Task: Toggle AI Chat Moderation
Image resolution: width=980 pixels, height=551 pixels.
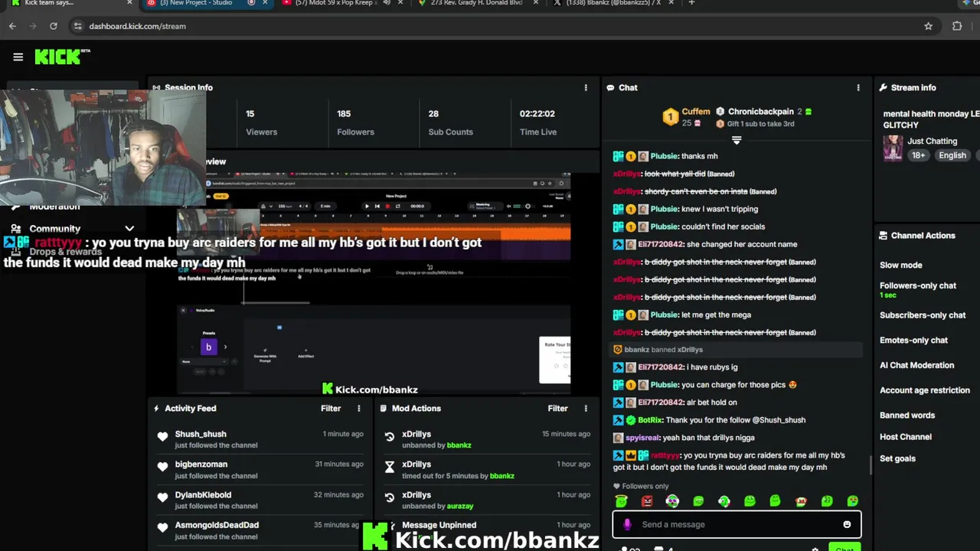Action: [916, 365]
